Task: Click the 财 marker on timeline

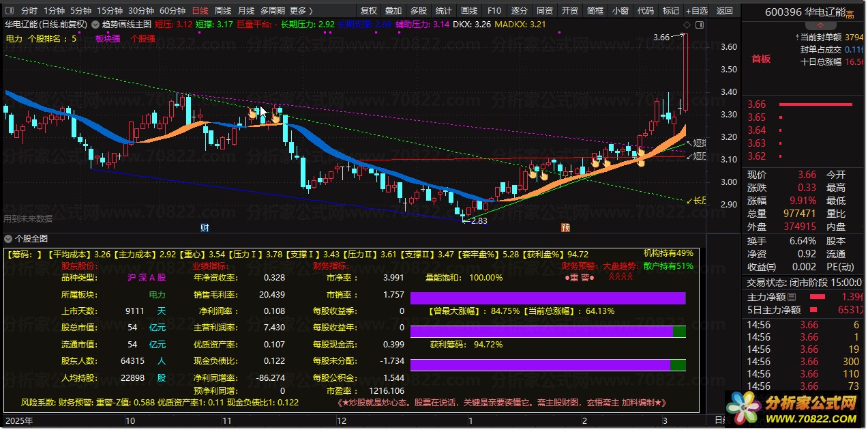Action: tap(205, 227)
